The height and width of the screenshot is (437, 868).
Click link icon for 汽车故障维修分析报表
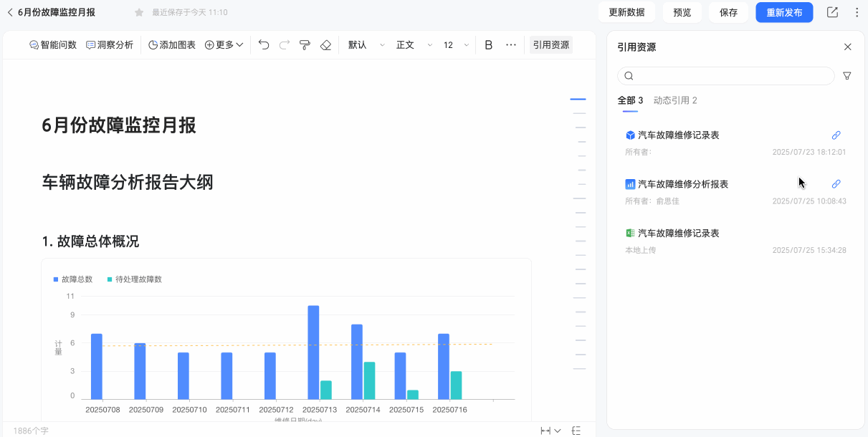[x=836, y=184]
